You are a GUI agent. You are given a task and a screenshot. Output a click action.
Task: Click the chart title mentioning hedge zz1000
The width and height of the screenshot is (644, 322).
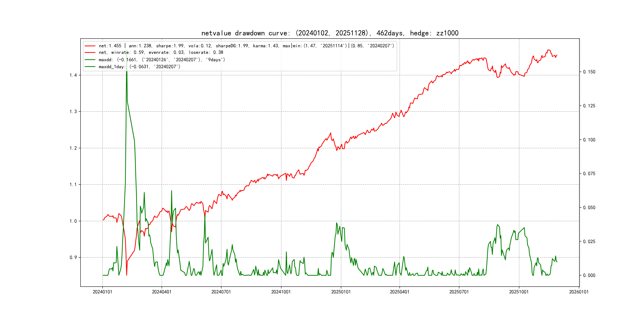330,33
